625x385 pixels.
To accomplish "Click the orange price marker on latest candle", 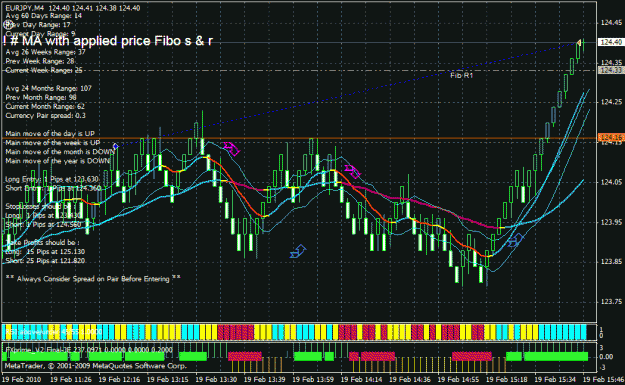I will 579,42.
